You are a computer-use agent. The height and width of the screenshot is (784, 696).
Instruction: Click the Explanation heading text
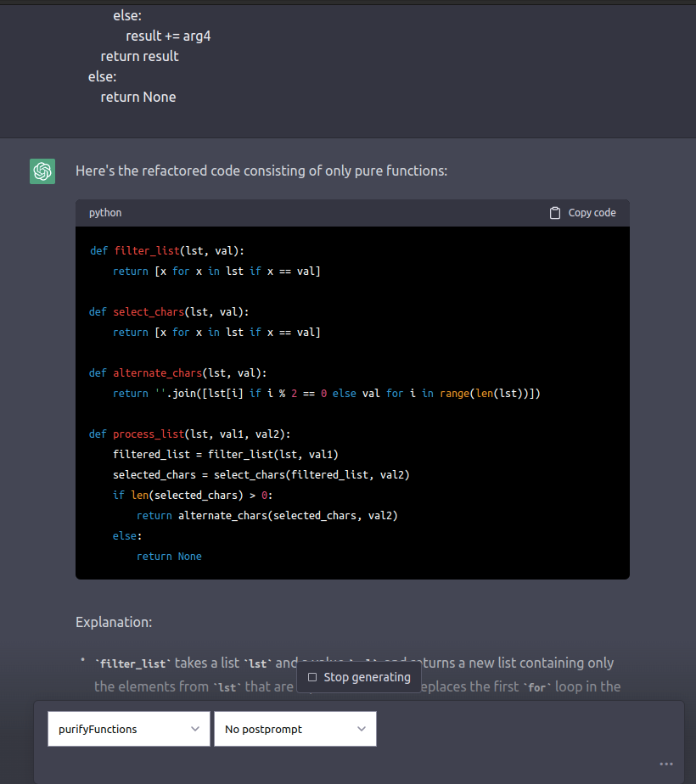114,622
